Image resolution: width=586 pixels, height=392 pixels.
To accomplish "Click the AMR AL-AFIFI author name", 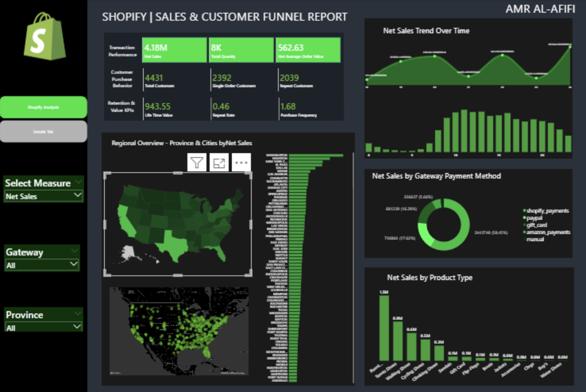I will (x=540, y=9).
